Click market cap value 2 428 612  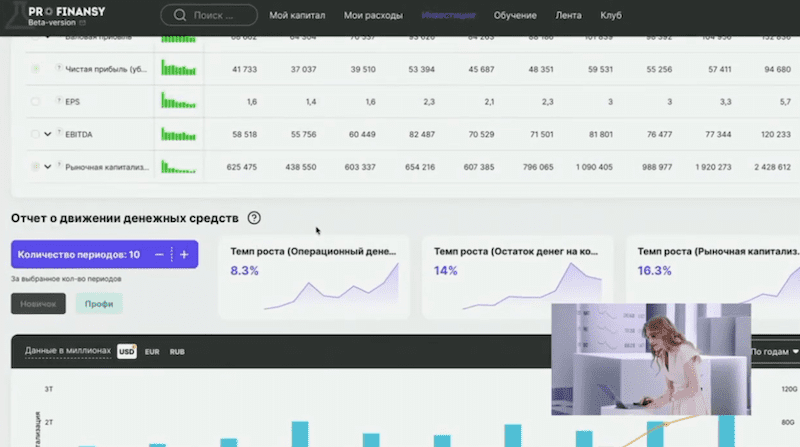point(772,167)
